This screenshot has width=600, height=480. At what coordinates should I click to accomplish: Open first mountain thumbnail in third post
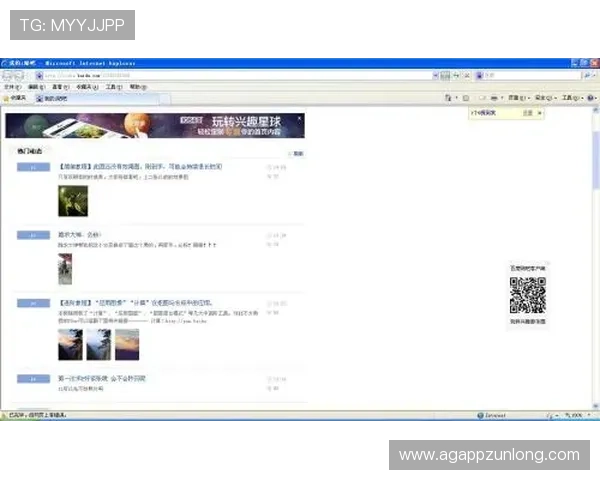click(x=70, y=344)
